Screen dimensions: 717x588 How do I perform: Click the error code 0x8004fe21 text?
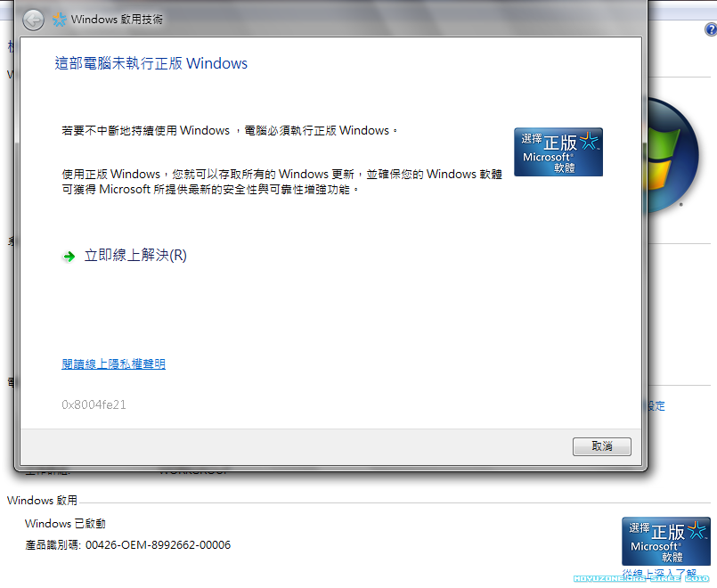coord(94,404)
